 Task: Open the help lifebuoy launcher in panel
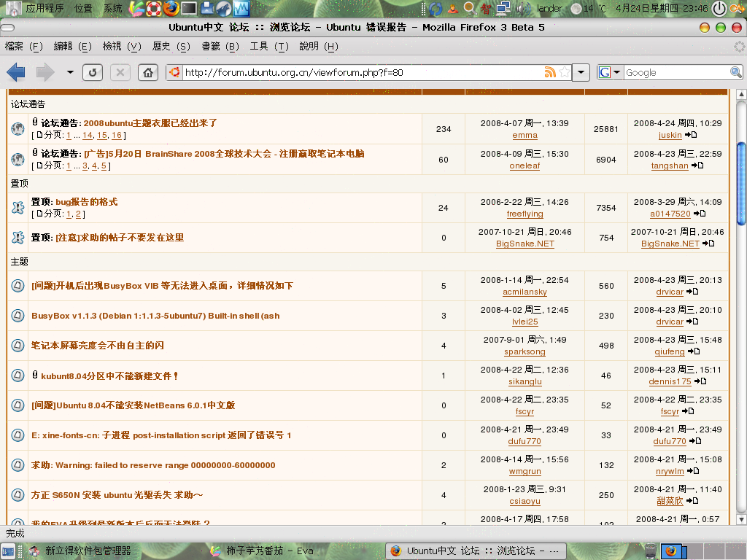[153, 8]
